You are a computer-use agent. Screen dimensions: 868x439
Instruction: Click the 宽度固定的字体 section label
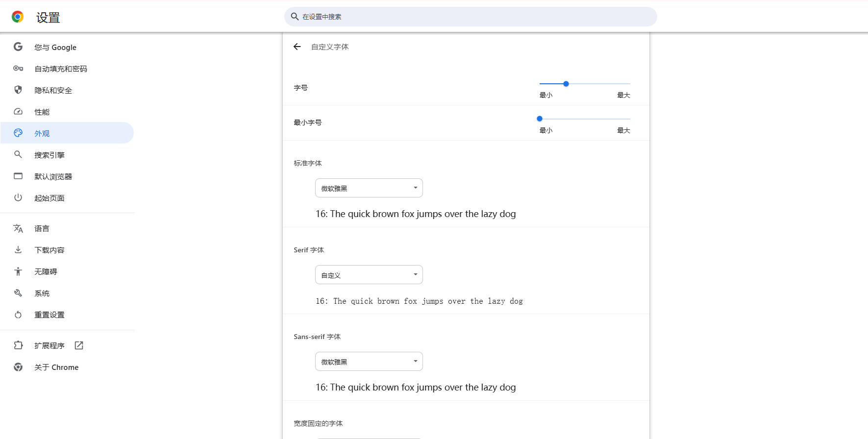click(x=318, y=423)
